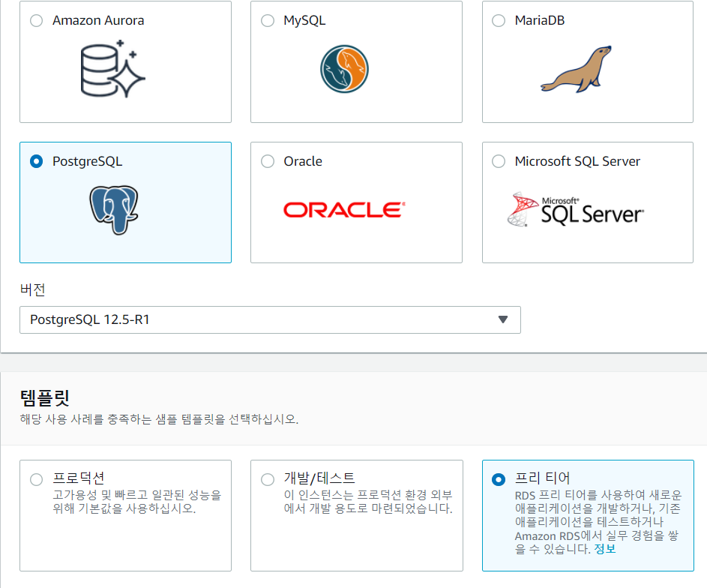Image resolution: width=707 pixels, height=588 pixels.
Task: Select the Oracle radio button
Action: pyautogui.click(x=268, y=161)
